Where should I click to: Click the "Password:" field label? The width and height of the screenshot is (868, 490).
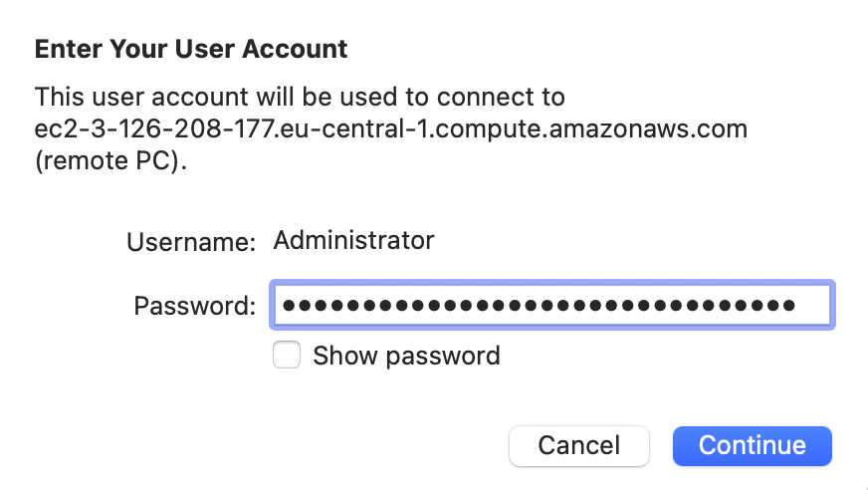tap(195, 306)
